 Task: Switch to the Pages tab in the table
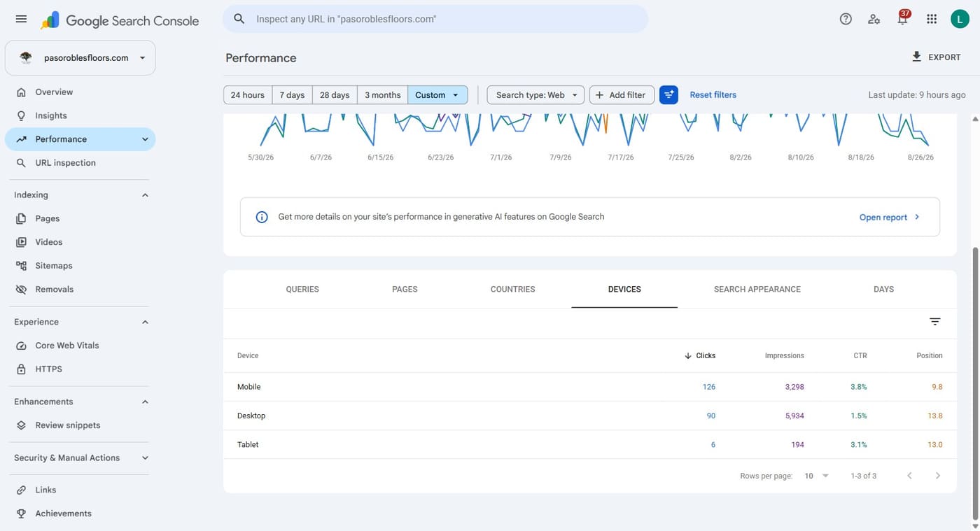[x=405, y=289]
